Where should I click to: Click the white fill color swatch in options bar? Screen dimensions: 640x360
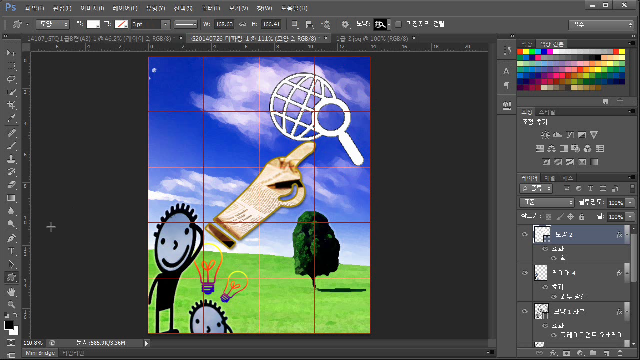pos(93,24)
